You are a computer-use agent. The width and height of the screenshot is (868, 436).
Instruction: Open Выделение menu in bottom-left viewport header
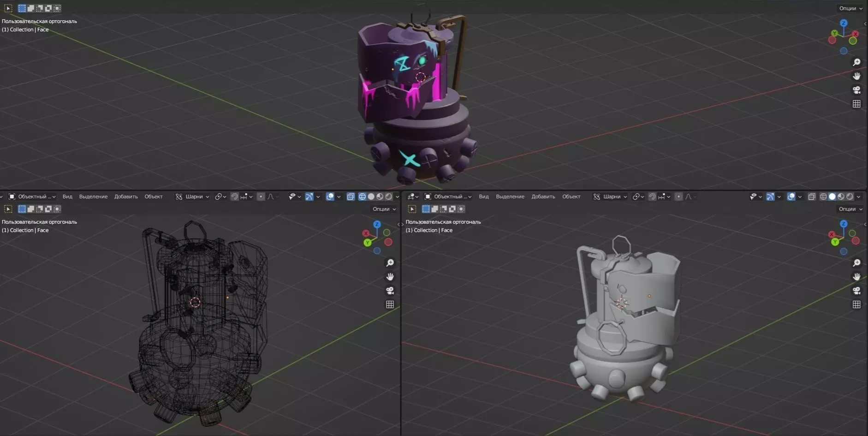click(x=93, y=197)
